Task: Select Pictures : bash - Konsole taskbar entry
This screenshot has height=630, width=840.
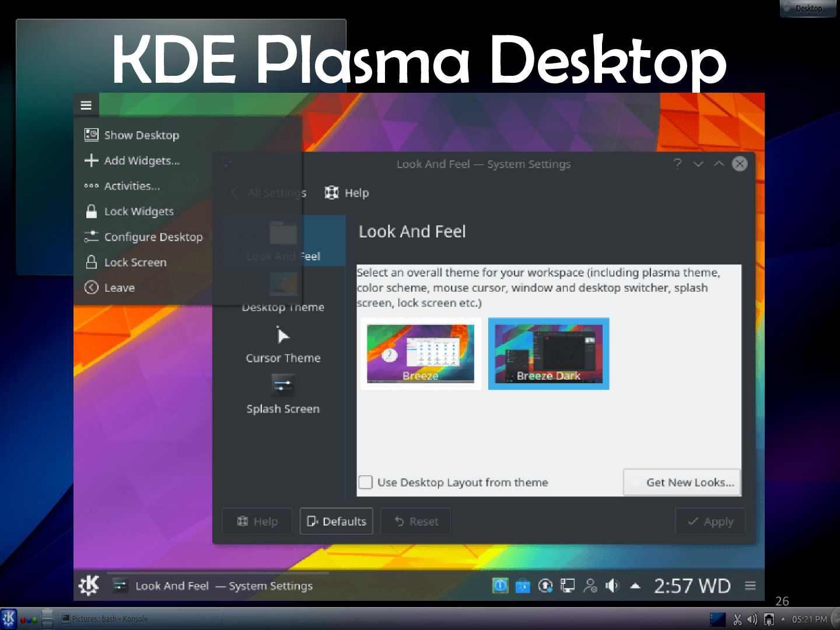Action: (x=140, y=619)
